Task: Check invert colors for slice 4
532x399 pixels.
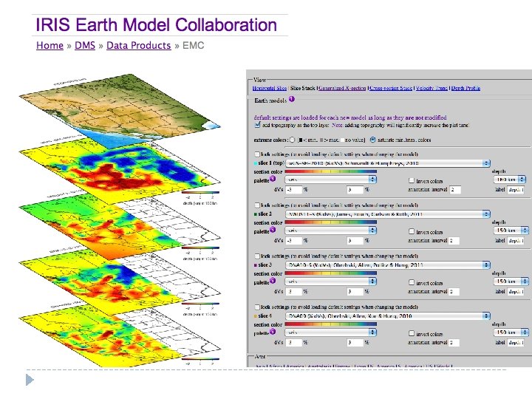Action: click(412, 333)
